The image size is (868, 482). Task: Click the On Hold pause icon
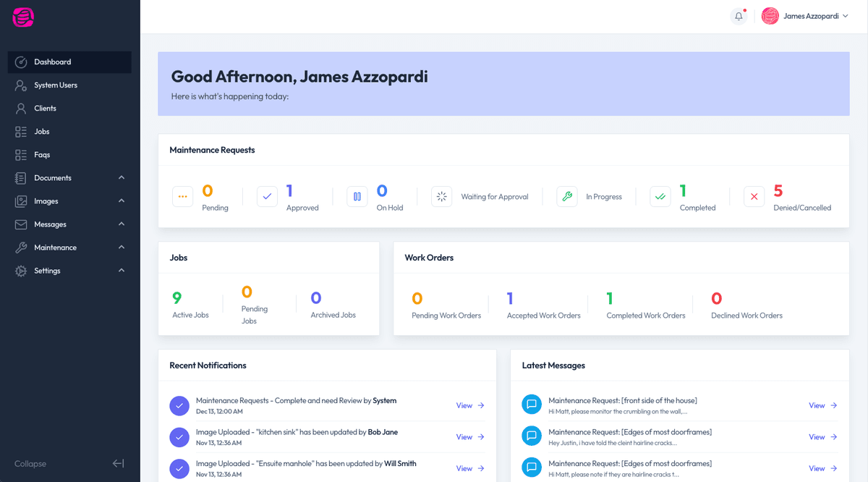point(357,196)
